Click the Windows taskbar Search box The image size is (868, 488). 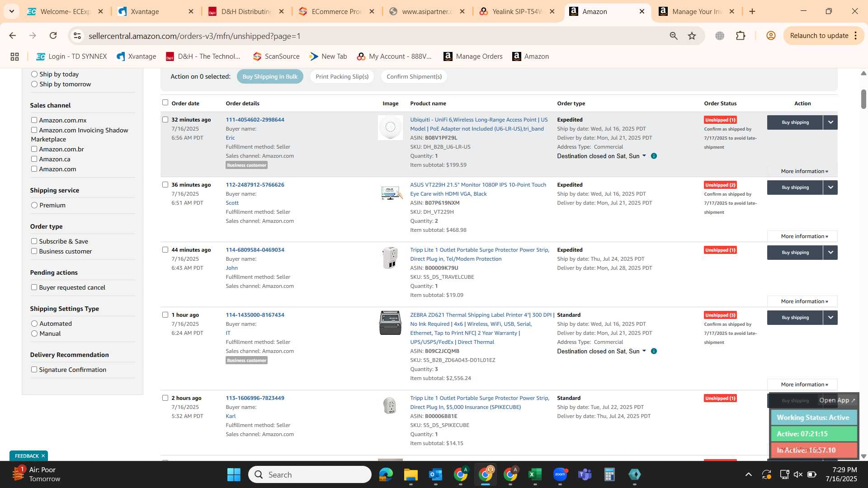pos(310,474)
